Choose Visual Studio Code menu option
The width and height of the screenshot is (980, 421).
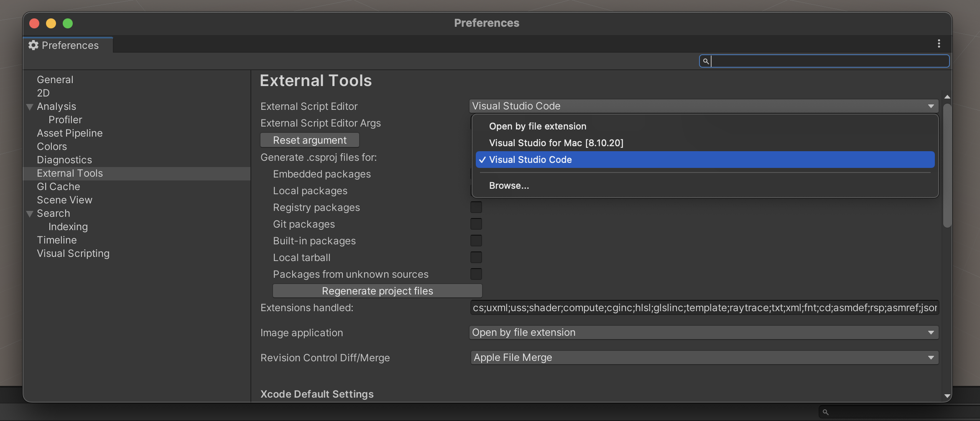pos(705,160)
